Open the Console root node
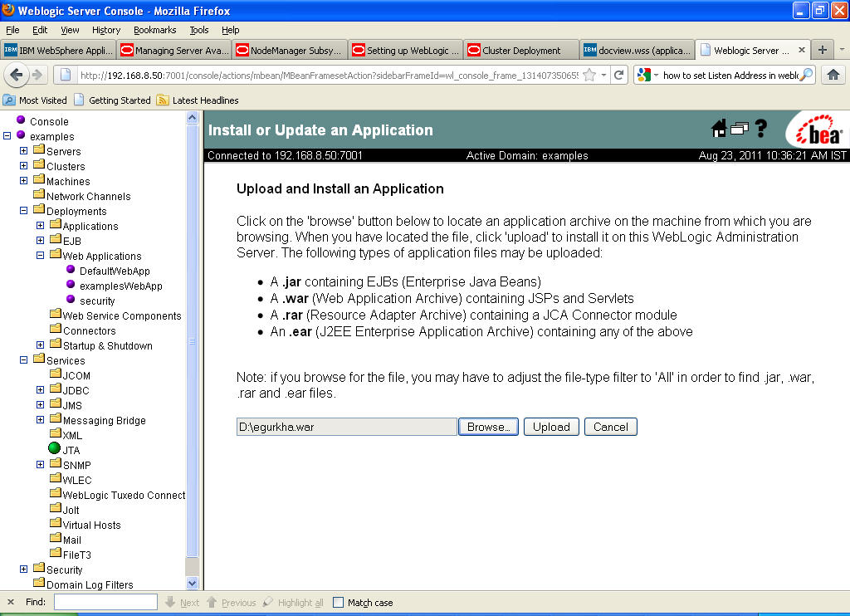This screenshot has width=850, height=616. point(49,121)
